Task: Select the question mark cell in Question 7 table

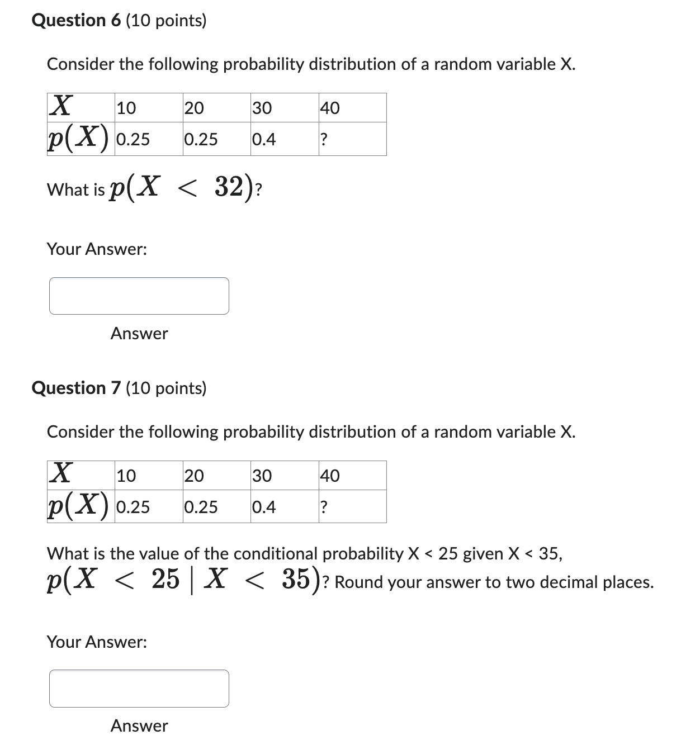Action: point(324,507)
